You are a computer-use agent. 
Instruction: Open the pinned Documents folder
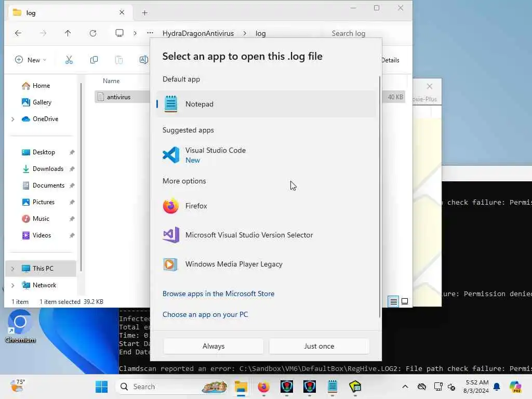(48, 185)
